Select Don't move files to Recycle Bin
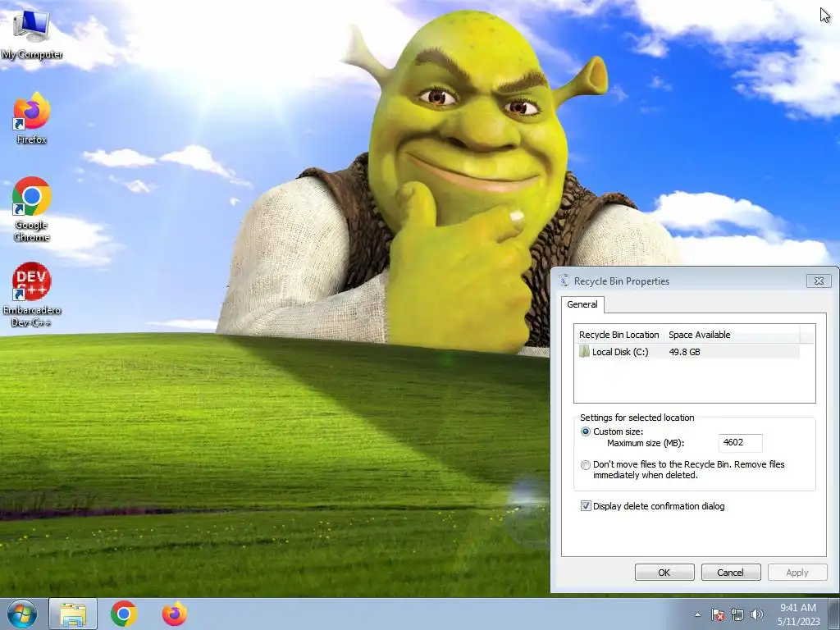The image size is (840, 630). (x=586, y=465)
